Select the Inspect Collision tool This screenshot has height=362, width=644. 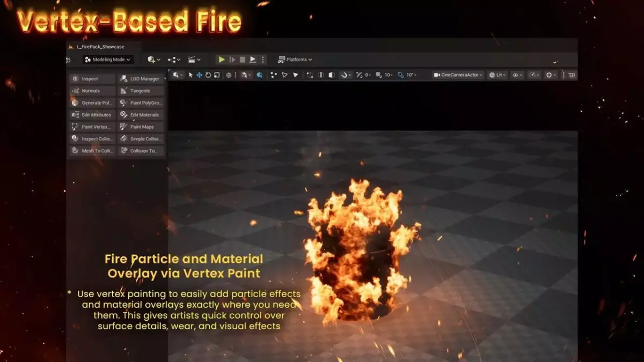92,138
